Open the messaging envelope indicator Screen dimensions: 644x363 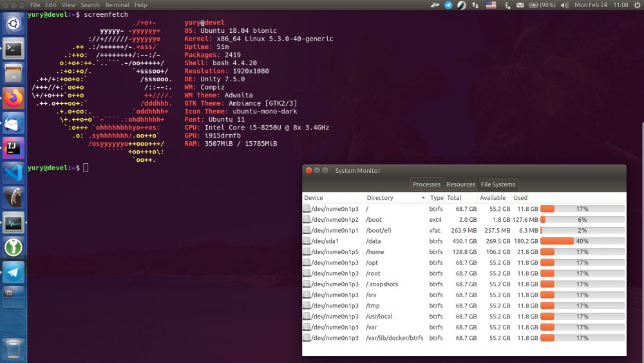pos(520,5)
